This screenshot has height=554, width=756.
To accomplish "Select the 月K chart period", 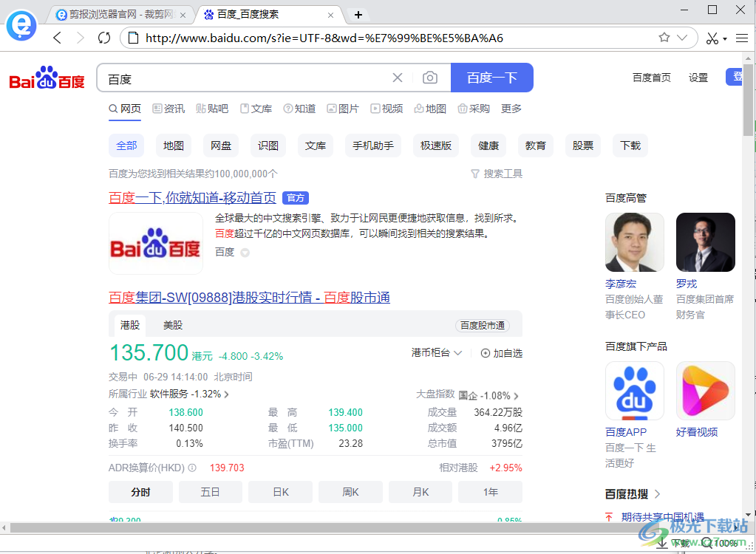I will click(420, 492).
